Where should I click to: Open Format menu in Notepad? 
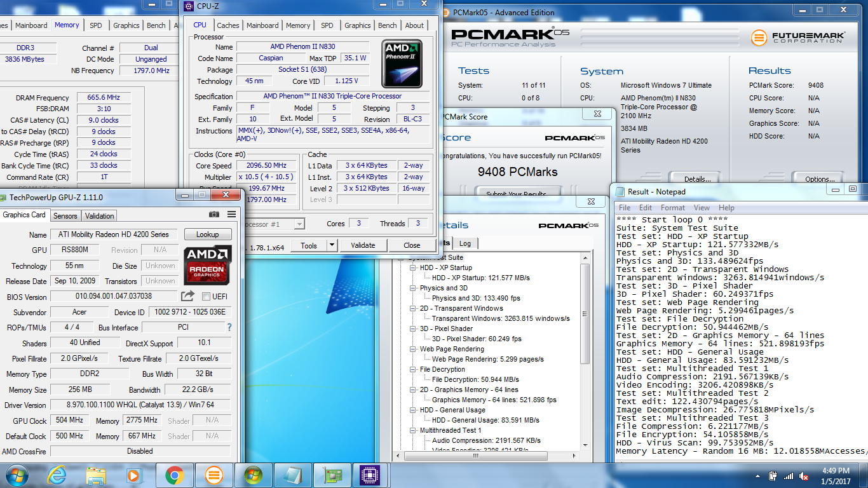pos(672,208)
